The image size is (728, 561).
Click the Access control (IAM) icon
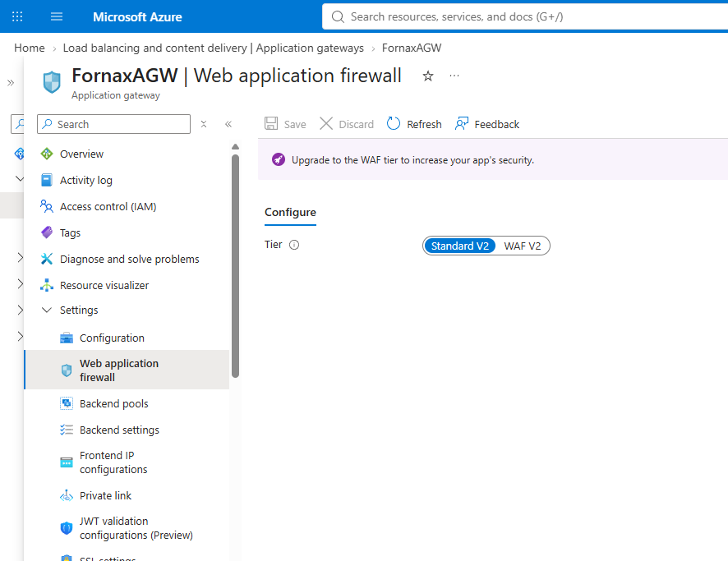click(47, 206)
